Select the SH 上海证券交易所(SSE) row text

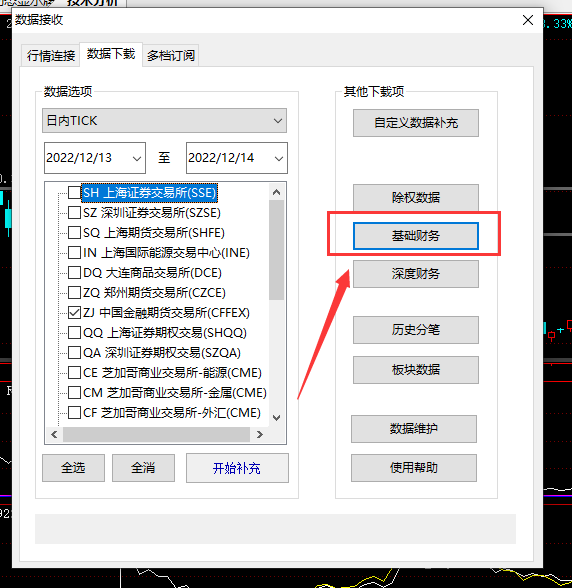tap(150, 193)
